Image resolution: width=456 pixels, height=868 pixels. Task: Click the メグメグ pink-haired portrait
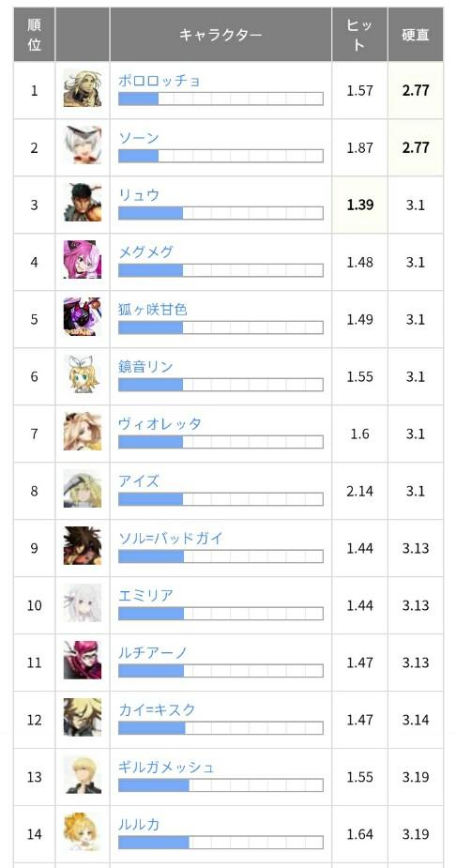click(83, 260)
